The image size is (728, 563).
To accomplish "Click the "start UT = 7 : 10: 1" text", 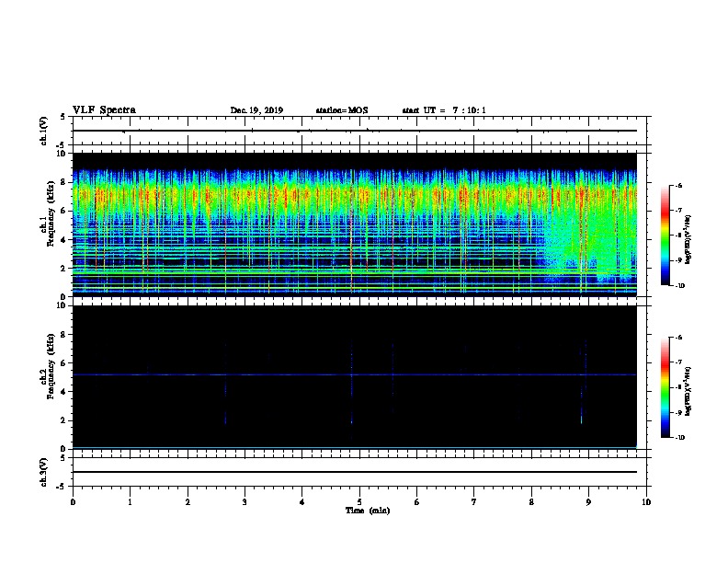I will click(x=444, y=110).
